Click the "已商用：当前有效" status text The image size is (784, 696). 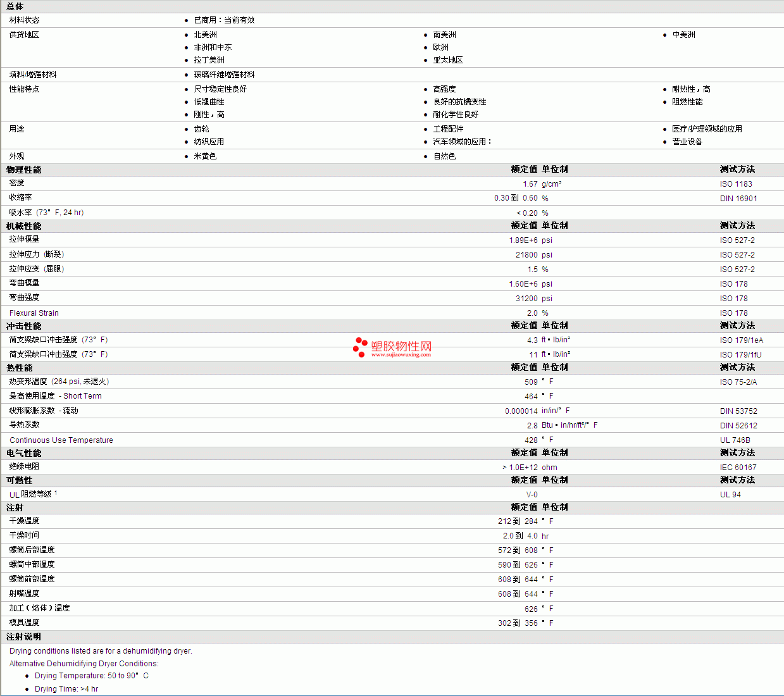224,20
